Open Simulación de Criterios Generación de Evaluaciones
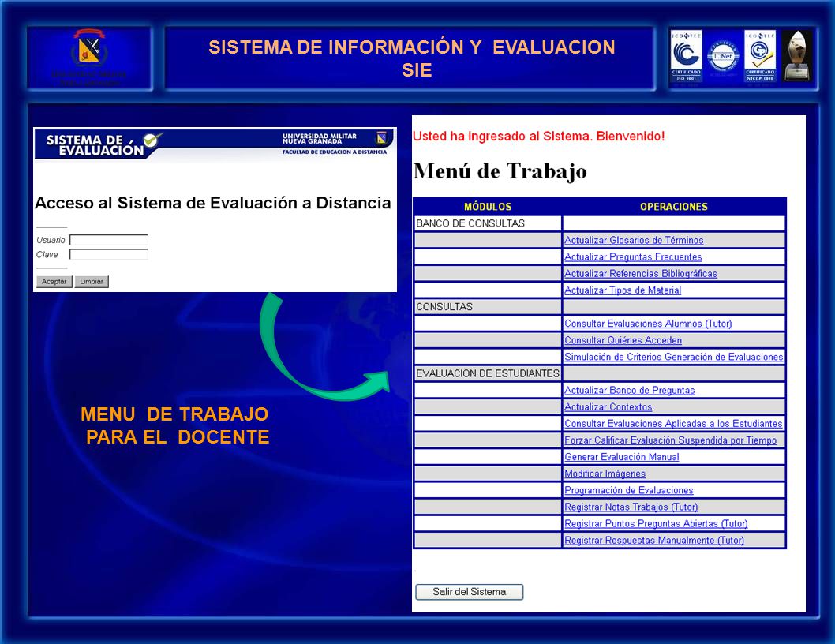 [674, 357]
